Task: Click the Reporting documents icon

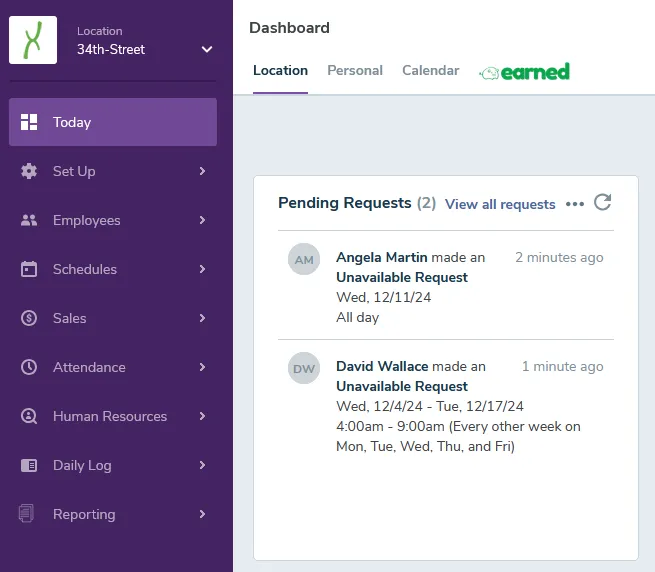Action: pyautogui.click(x=26, y=514)
